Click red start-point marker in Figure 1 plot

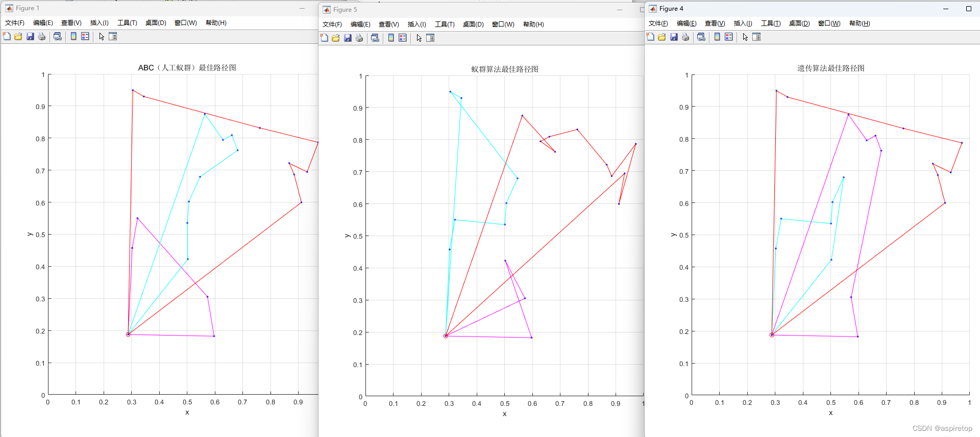(128, 335)
